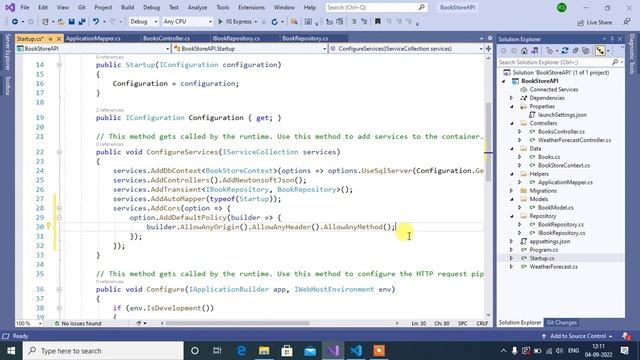The height and width of the screenshot is (360, 640).
Task: Click Add to Source Control
Action: tap(578, 336)
